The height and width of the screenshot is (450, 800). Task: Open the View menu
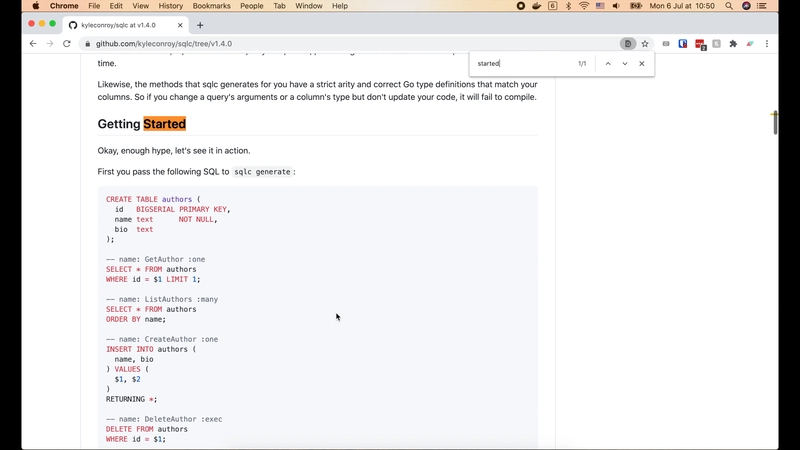coord(139,6)
